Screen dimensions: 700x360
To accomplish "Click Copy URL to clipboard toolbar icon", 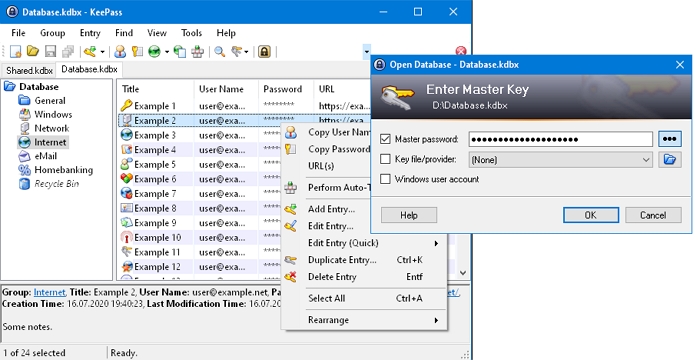I will (179, 51).
